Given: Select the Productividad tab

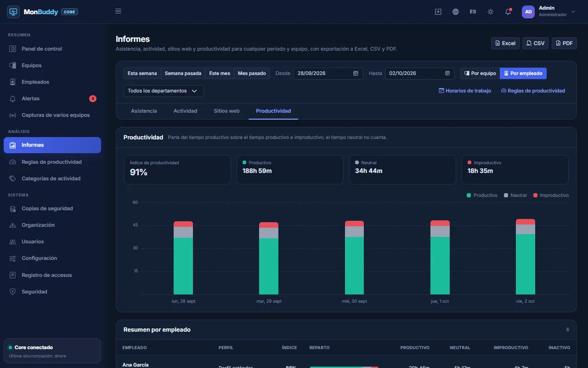Looking at the screenshot, I should click(273, 111).
